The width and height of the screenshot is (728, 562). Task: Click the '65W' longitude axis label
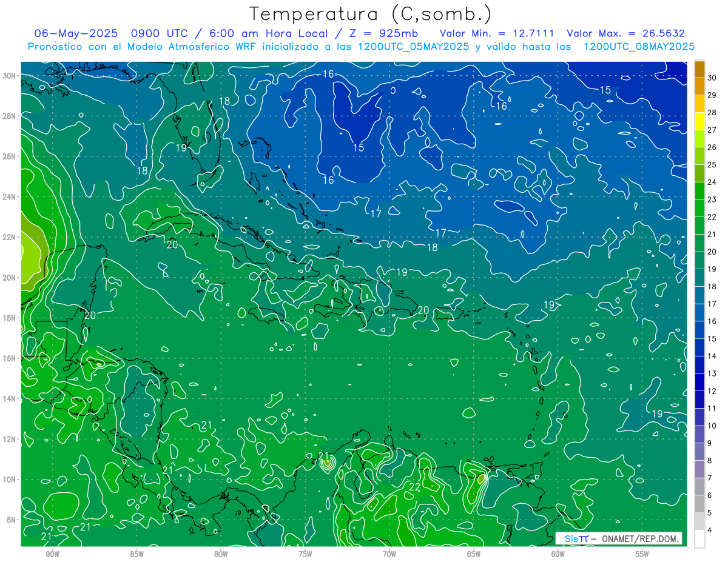tap(474, 554)
